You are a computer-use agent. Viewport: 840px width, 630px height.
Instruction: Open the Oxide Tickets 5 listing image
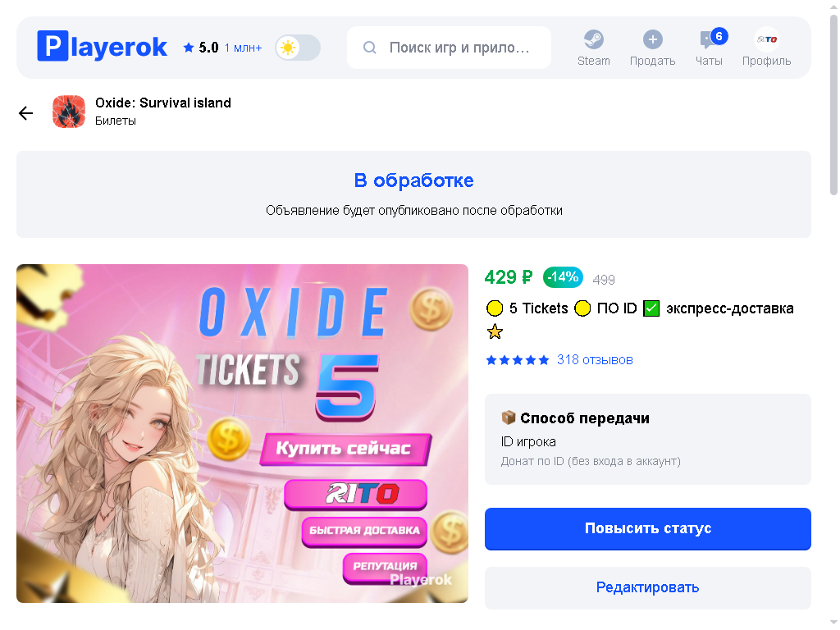(x=242, y=433)
